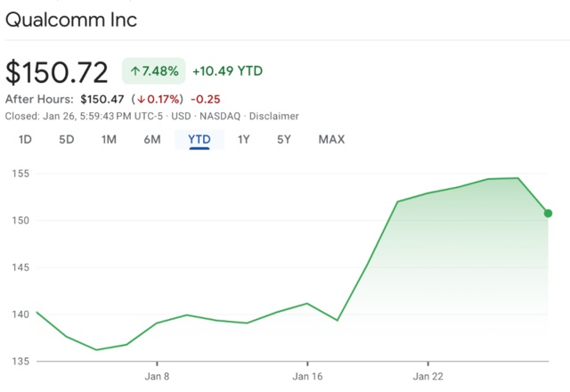Click the Jan 16 axis label
The image size is (570, 392).
(307, 375)
